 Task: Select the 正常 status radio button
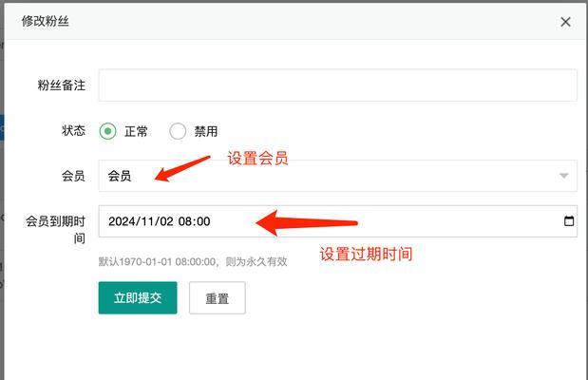(107, 131)
